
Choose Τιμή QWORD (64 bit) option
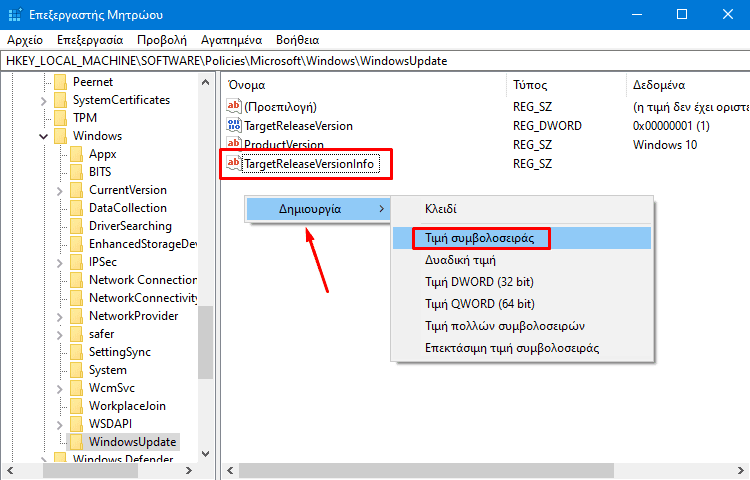click(x=522, y=304)
